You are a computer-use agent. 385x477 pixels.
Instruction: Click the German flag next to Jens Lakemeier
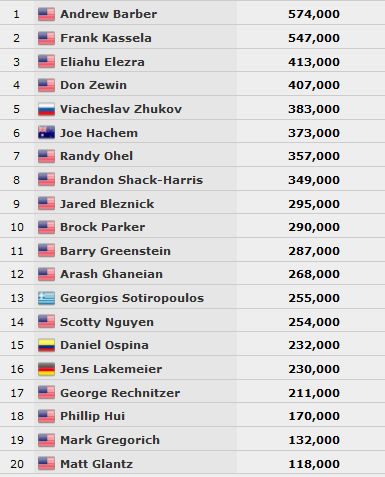46,369
